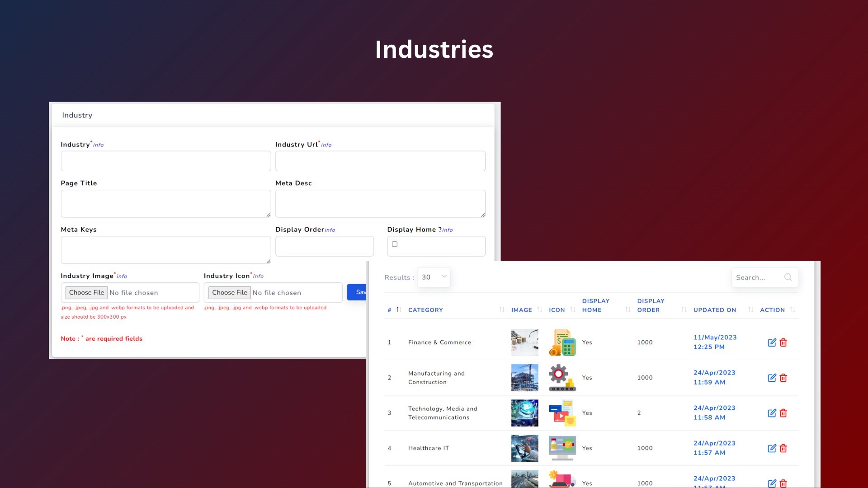The image size is (868, 488).
Task: Click the search magnifier icon
Action: [788, 277]
